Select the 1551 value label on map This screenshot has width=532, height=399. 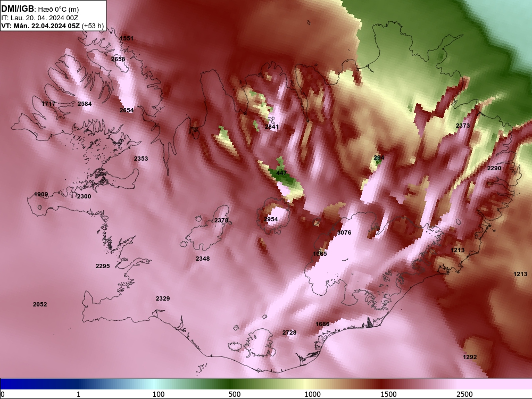pos(127,38)
